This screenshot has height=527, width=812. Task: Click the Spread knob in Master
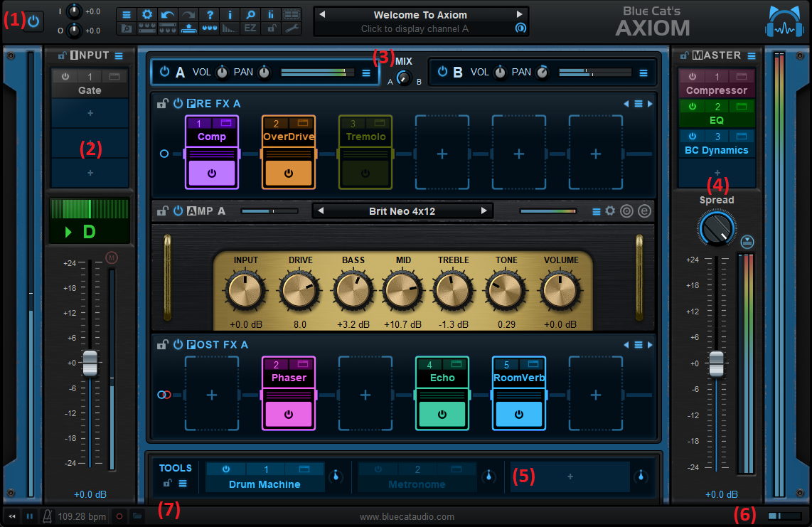pos(717,228)
